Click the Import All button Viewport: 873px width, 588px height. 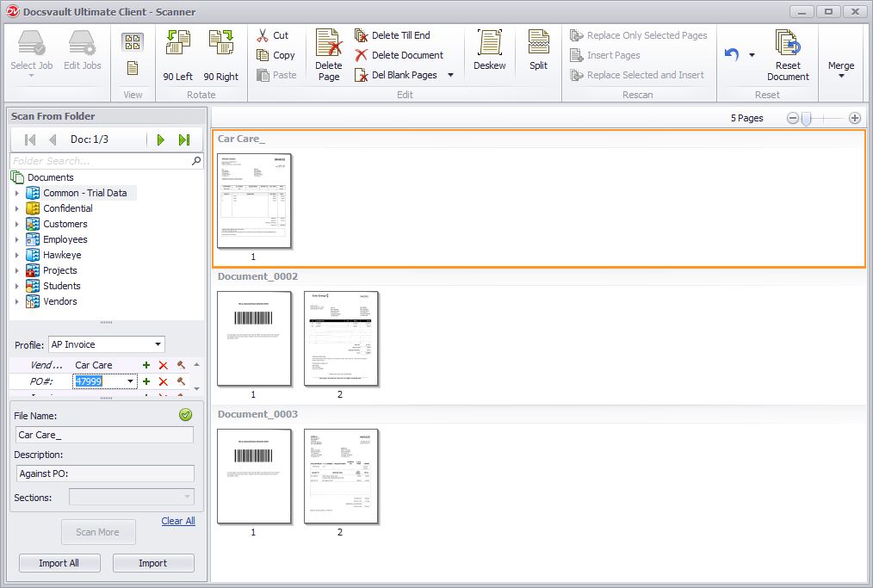tap(59, 562)
